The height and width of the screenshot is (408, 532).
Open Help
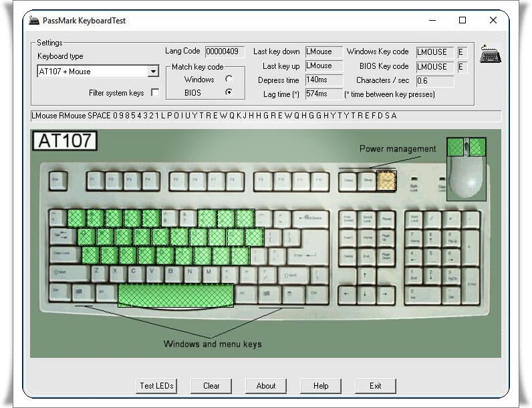[x=321, y=386]
